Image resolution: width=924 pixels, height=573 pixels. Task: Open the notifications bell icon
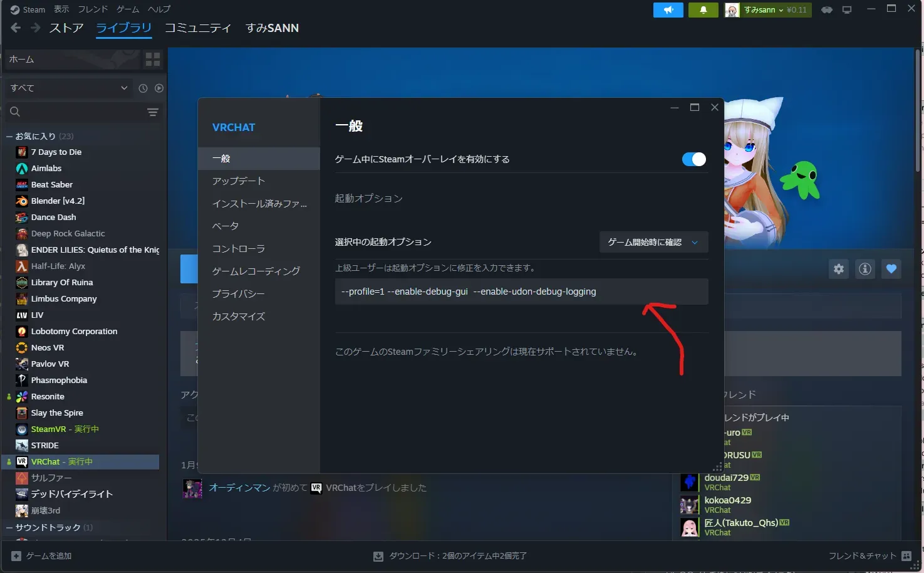(703, 10)
